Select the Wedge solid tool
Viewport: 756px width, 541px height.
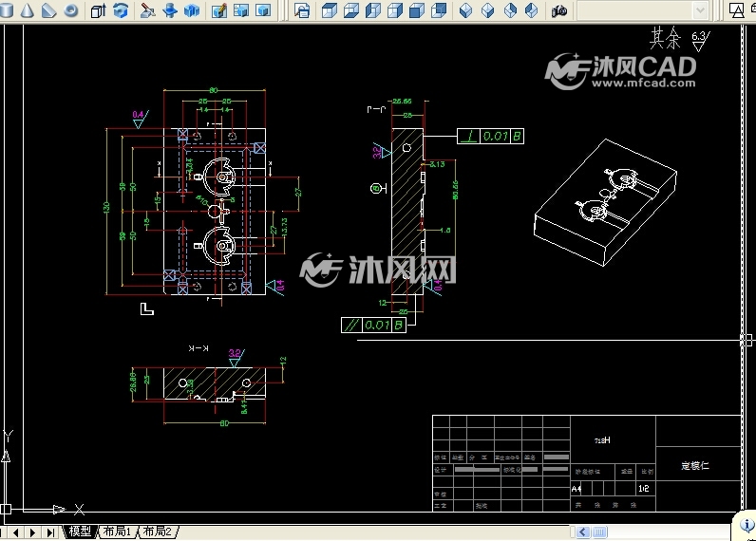pos(48,10)
